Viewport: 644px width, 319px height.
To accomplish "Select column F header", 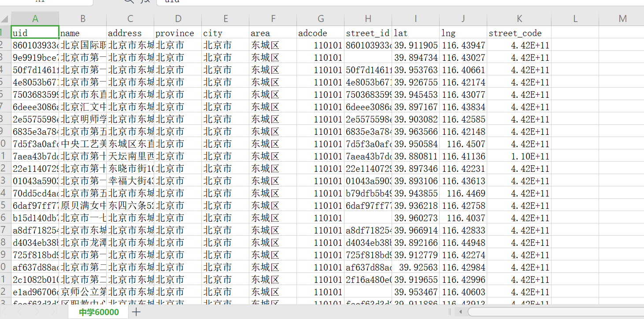I will (x=273, y=19).
